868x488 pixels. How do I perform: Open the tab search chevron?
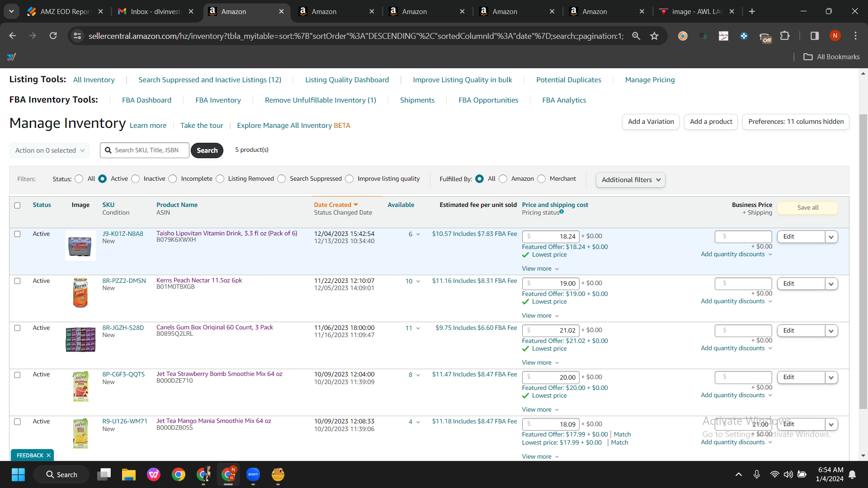click(11, 11)
